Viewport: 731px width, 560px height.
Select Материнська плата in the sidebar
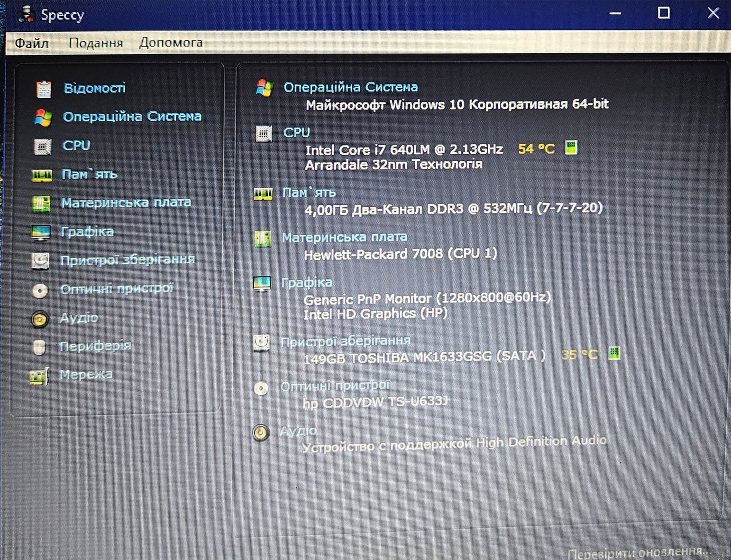126,202
